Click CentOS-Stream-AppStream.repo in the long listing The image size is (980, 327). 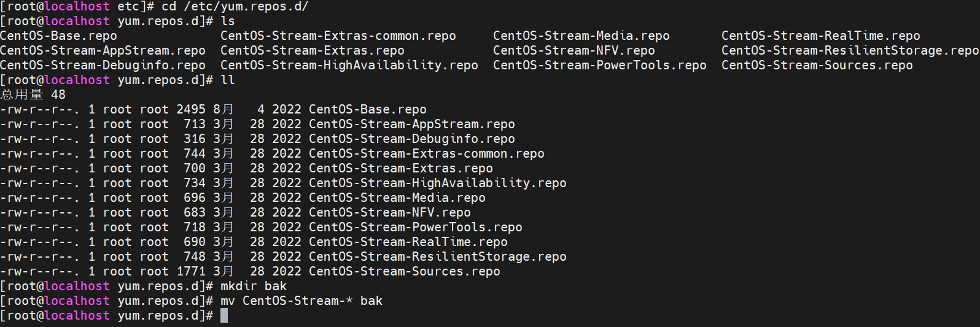pos(411,124)
